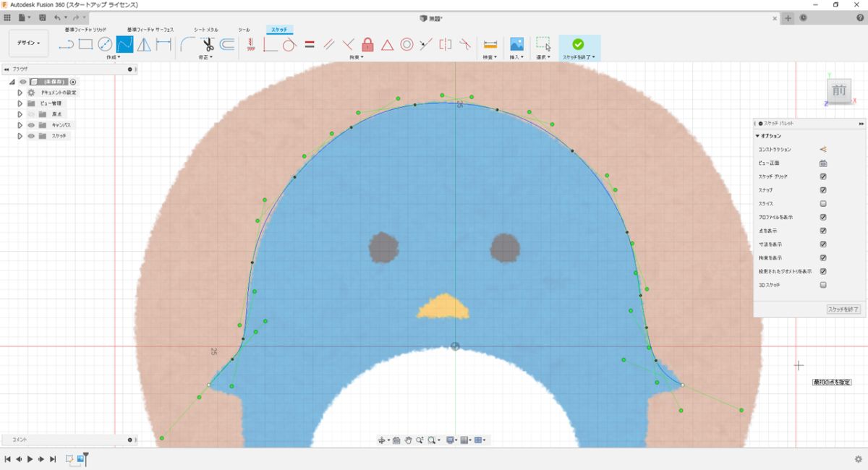Apply the Concentric constraint
Image resolution: width=868 pixels, height=470 pixels.
pyautogui.click(x=407, y=45)
